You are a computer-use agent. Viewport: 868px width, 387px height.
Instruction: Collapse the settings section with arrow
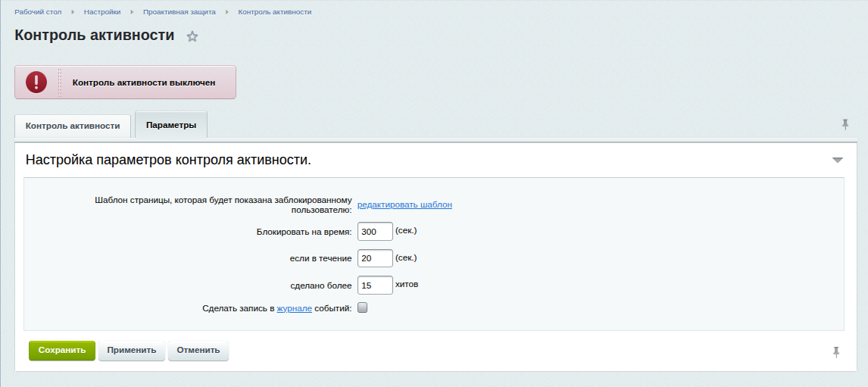837,161
